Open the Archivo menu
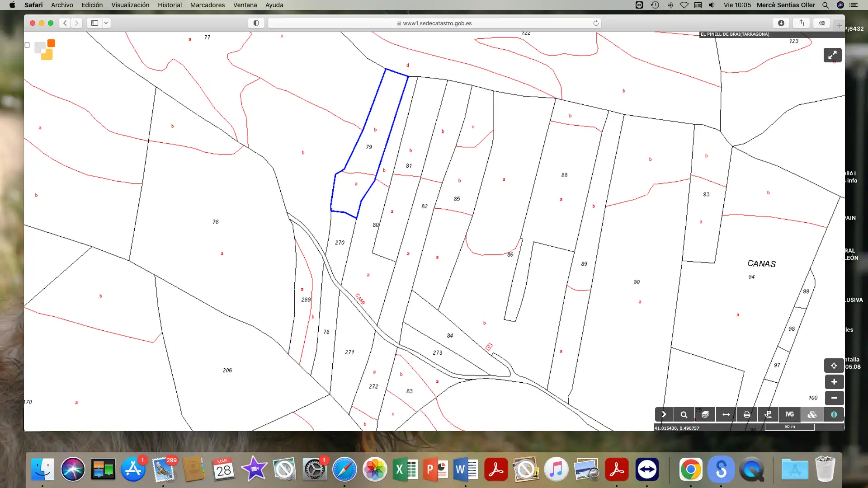 coord(62,5)
